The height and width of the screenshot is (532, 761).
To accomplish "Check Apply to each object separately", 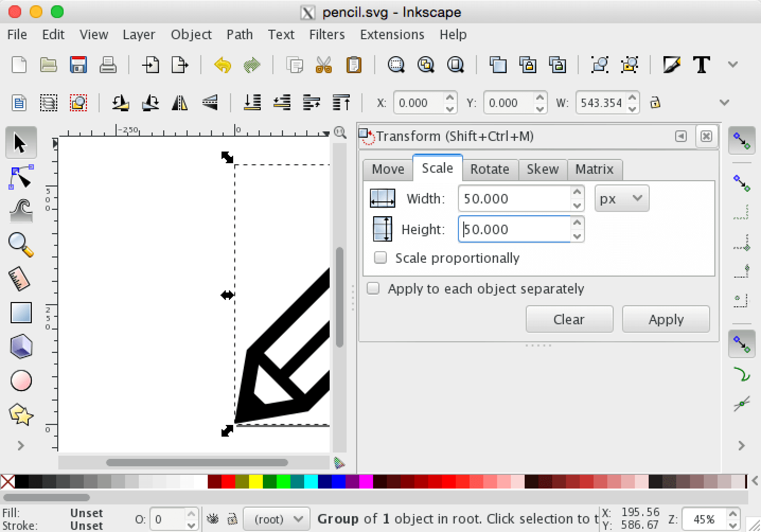I will [373, 288].
